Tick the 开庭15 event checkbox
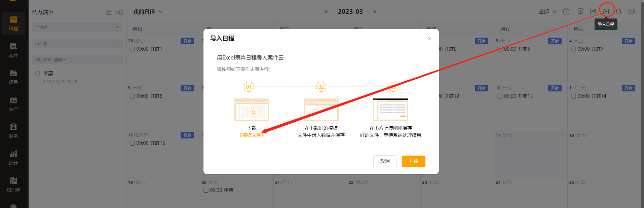This screenshot has height=208, width=644. 132,143
